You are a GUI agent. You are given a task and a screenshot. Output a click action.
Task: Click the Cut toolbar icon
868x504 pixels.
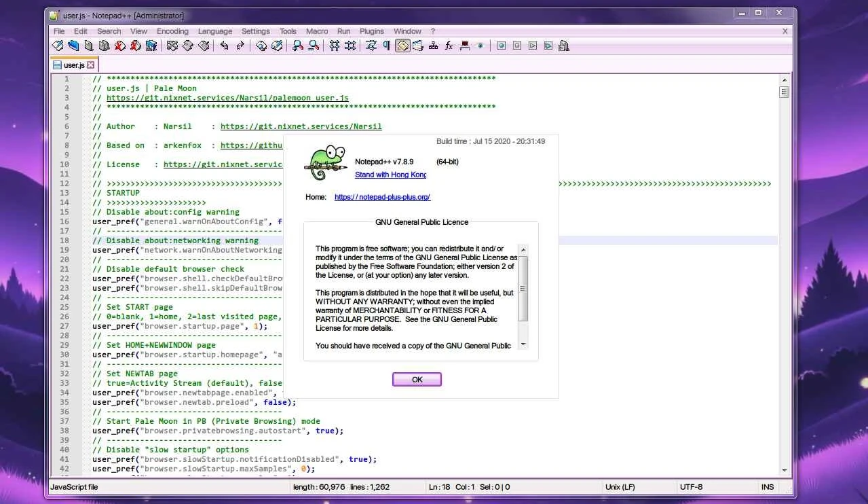pyautogui.click(x=172, y=46)
